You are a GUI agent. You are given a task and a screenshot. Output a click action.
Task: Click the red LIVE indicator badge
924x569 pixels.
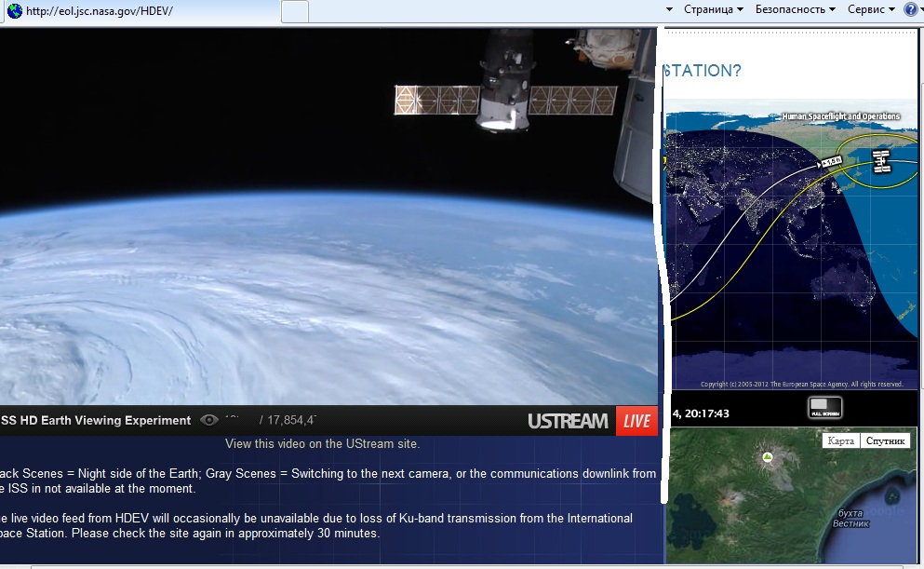(636, 421)
